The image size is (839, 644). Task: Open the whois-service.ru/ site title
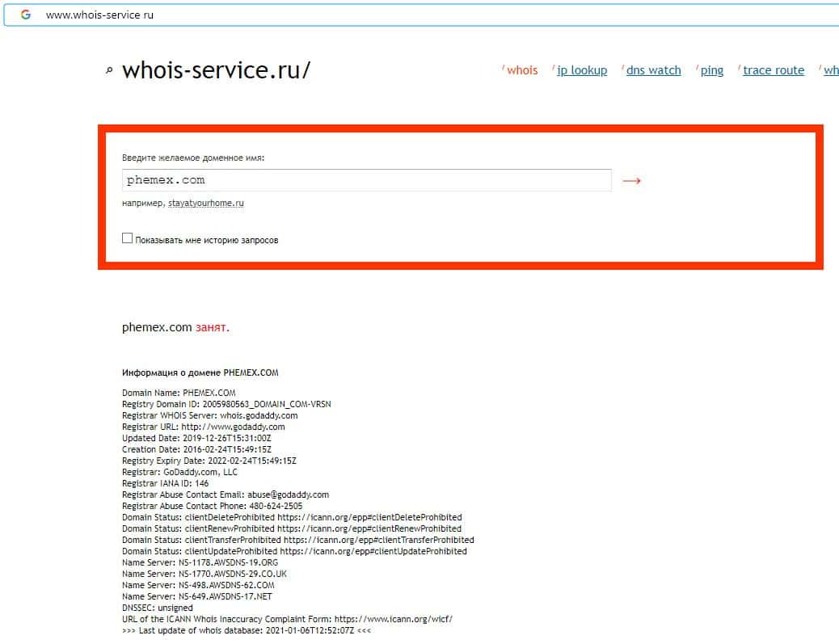[216, 70]
